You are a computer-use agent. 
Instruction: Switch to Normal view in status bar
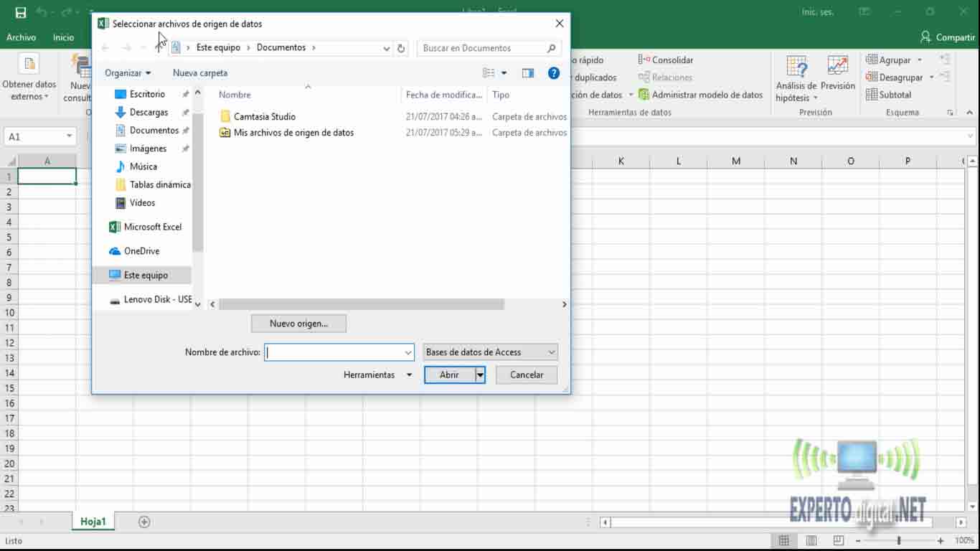(x=784, y=540)
